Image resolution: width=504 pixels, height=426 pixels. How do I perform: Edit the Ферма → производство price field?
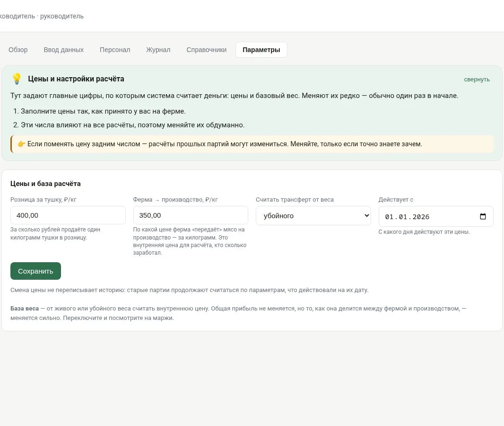[191, 215]
